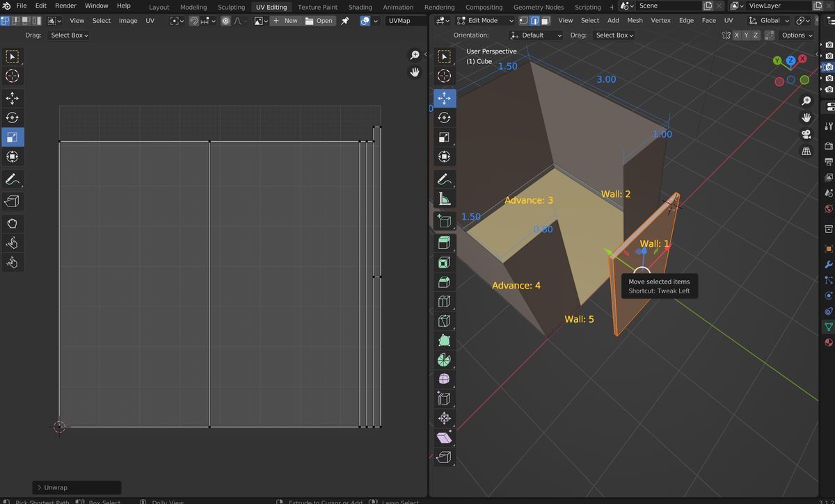
Task: Open the Render menu
Action: tap(65, 6)
